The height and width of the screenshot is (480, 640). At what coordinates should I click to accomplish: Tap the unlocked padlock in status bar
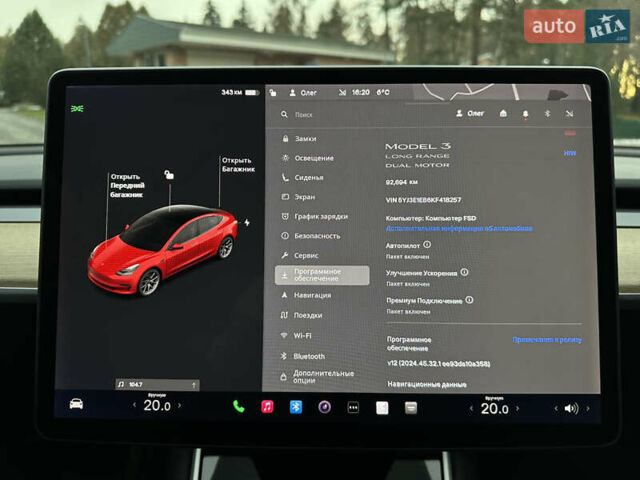[x=273, y=93]
